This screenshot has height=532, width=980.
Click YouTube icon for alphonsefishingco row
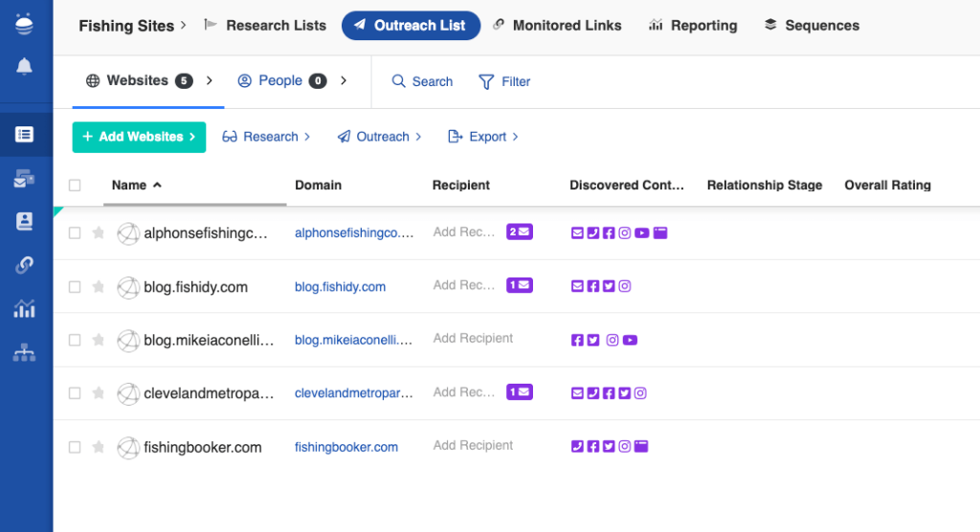641,233
